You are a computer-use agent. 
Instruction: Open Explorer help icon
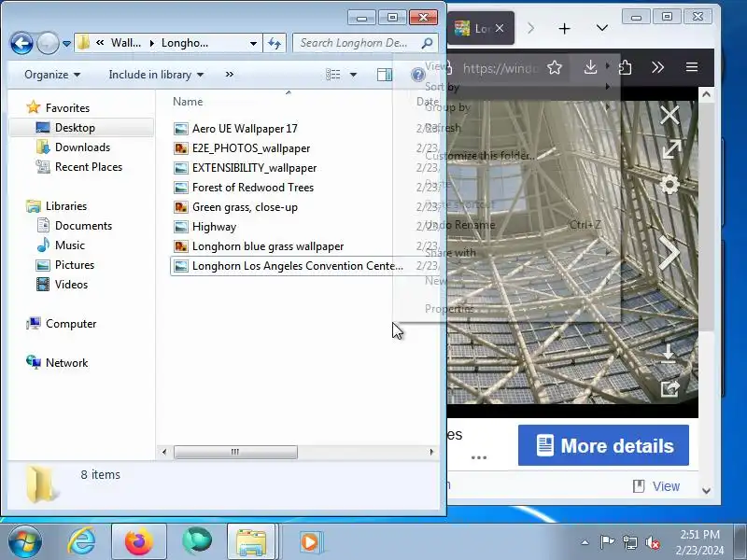(417, 75)
